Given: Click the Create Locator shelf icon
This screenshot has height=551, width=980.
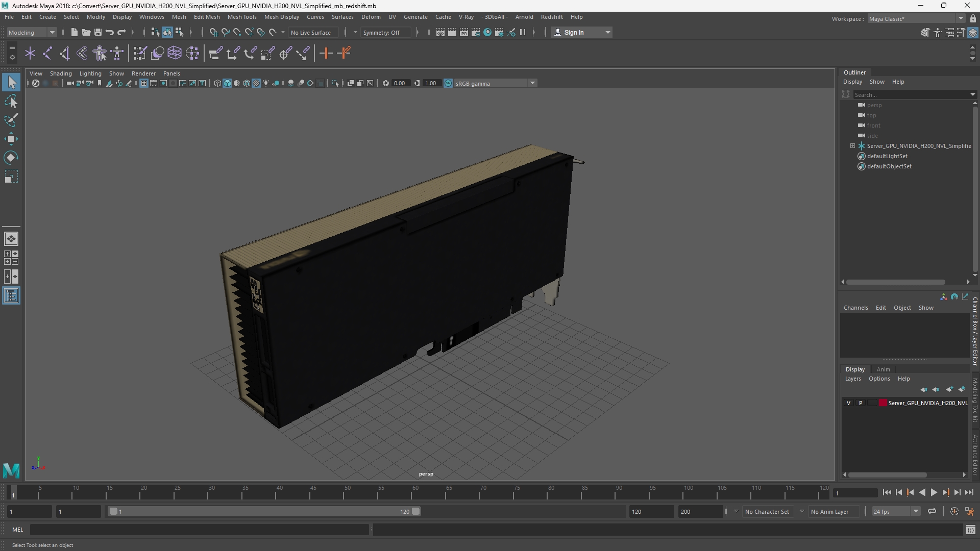Looking at the screenshot, I should click(30, 53).
